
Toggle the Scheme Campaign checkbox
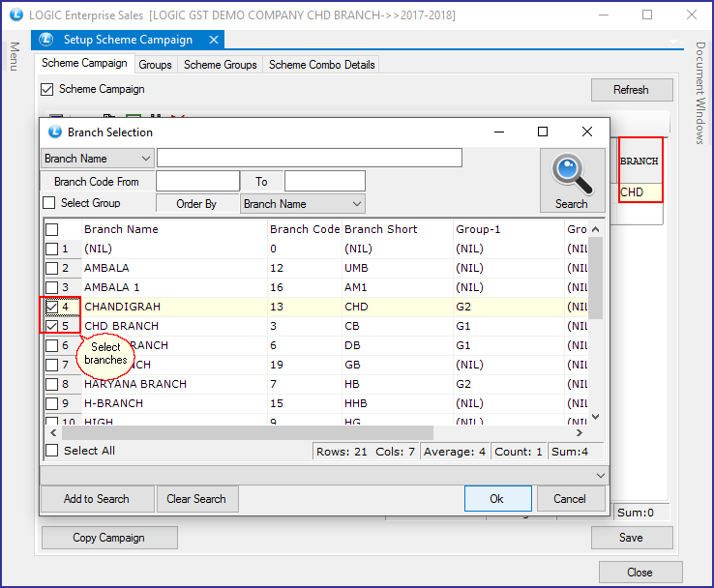46,89
